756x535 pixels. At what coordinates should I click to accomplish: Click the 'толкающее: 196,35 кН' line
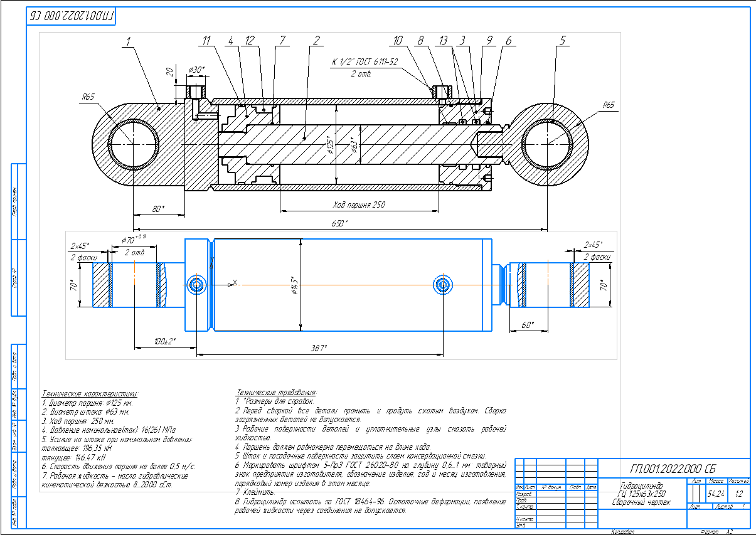point(76,449)
